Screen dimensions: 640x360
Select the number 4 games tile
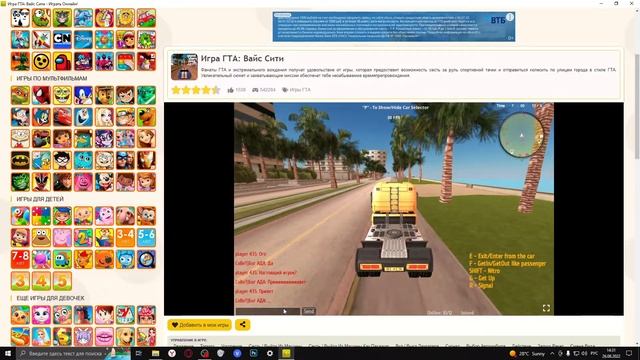(x=41, y=281)
